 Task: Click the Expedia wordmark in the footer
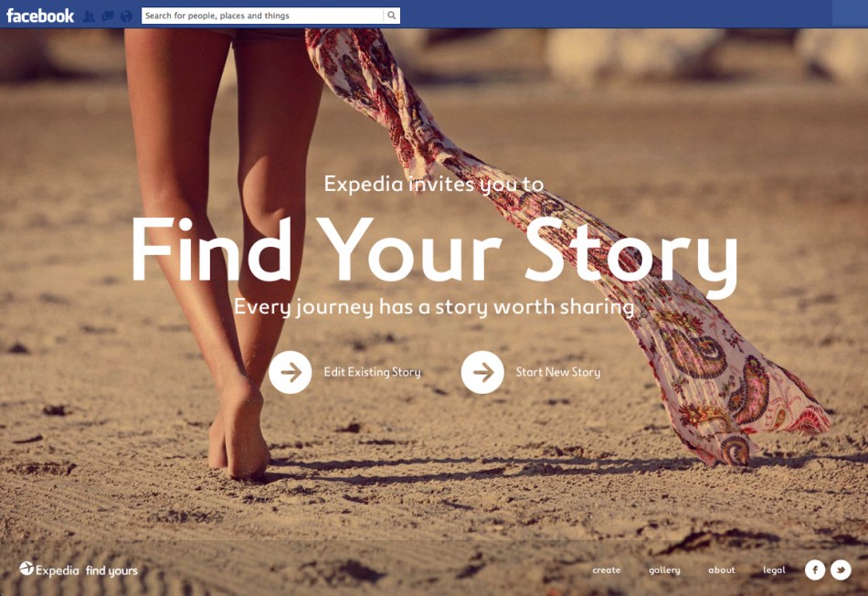pyautogui.click(x=58, y=570)
